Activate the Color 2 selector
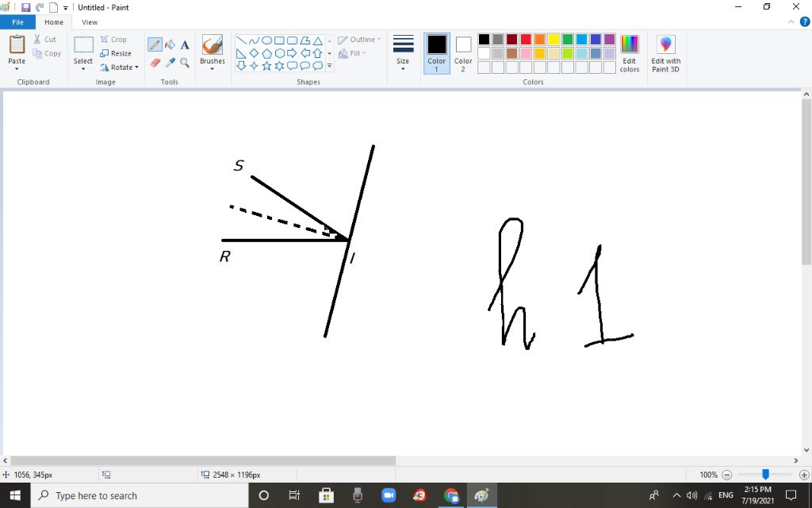The width and height of the screenshot is (812, 508). pos(463,53)
